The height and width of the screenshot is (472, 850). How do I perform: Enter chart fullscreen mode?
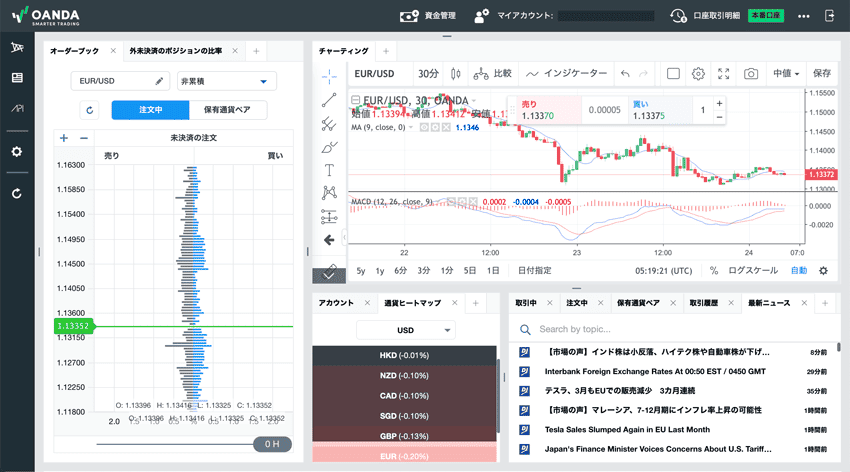coord(724,74)
